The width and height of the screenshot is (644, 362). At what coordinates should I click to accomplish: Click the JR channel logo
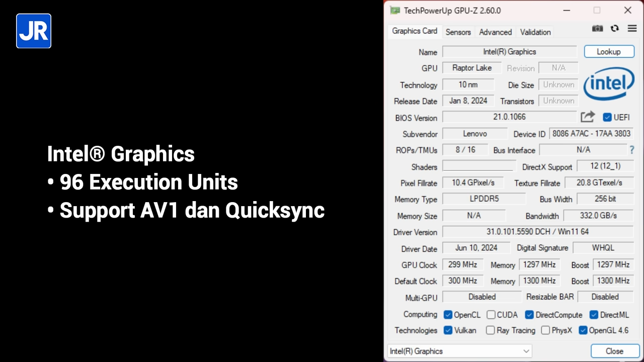(33, 31)
